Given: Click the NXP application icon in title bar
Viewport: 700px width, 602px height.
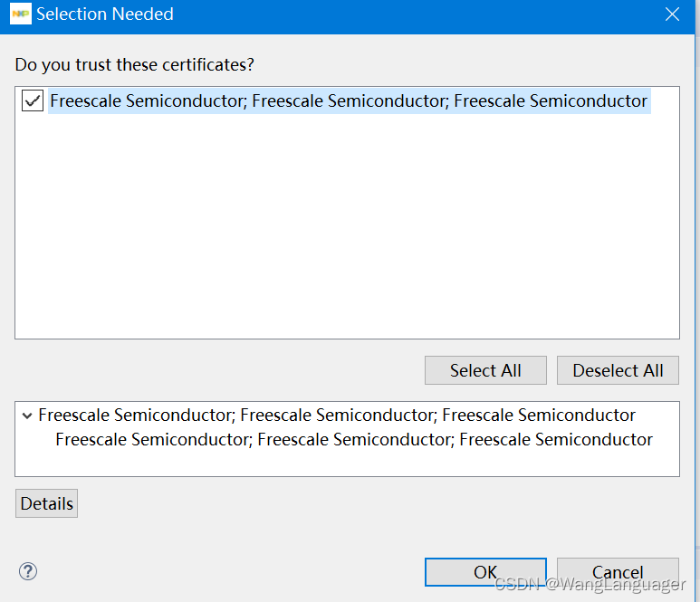Looking at the screenshot, I should pos(21,14).
